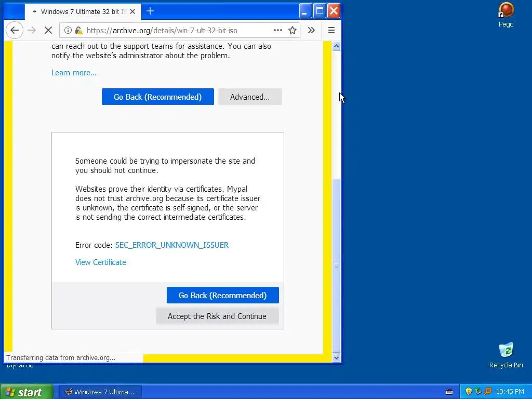532x399 pixels.
Task: Close the Windows 7 Ultimate 32 bit tab
Action: point(132,11)
